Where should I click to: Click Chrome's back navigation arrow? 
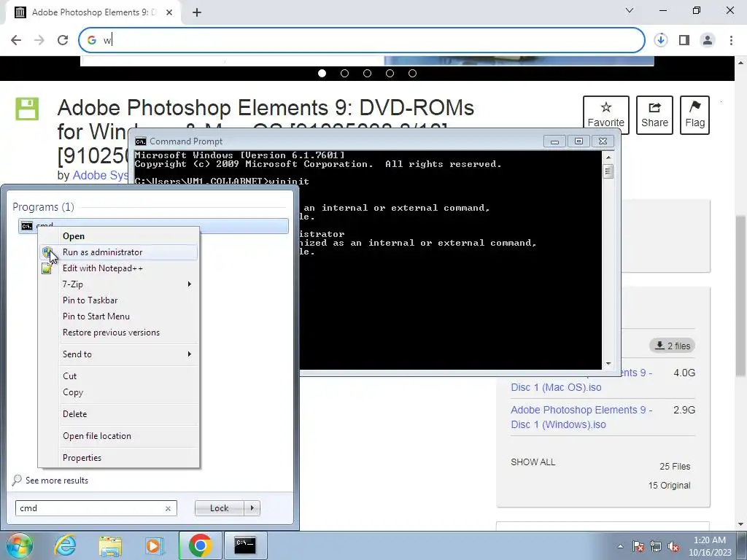[x=16, y=40]
